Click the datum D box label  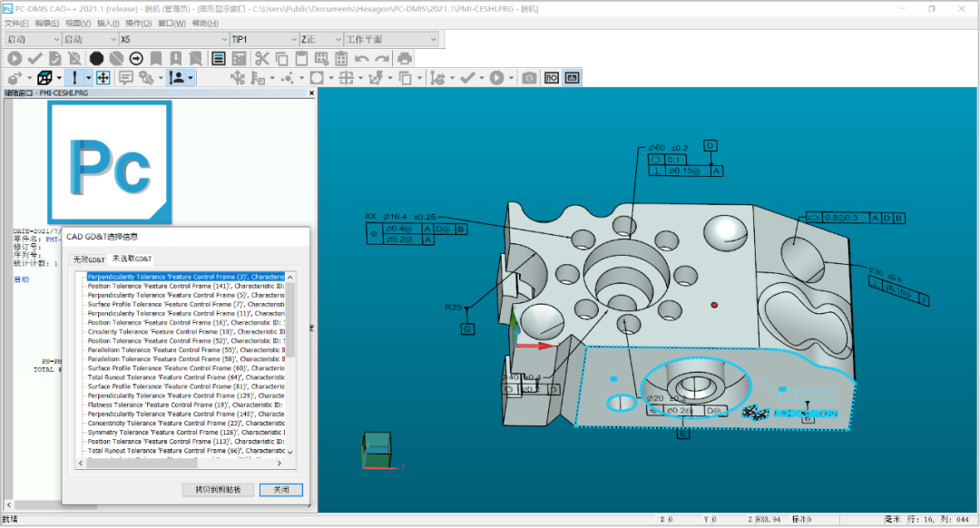710,145
